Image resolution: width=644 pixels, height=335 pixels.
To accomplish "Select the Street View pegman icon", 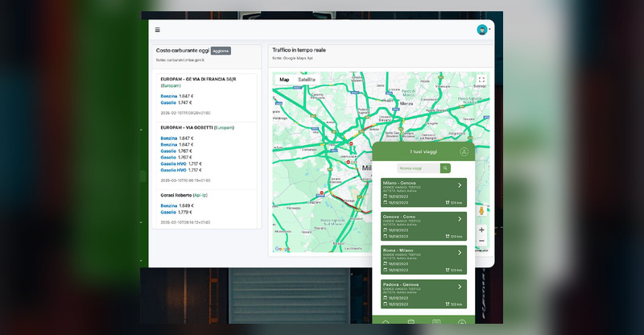I will 481,211.
